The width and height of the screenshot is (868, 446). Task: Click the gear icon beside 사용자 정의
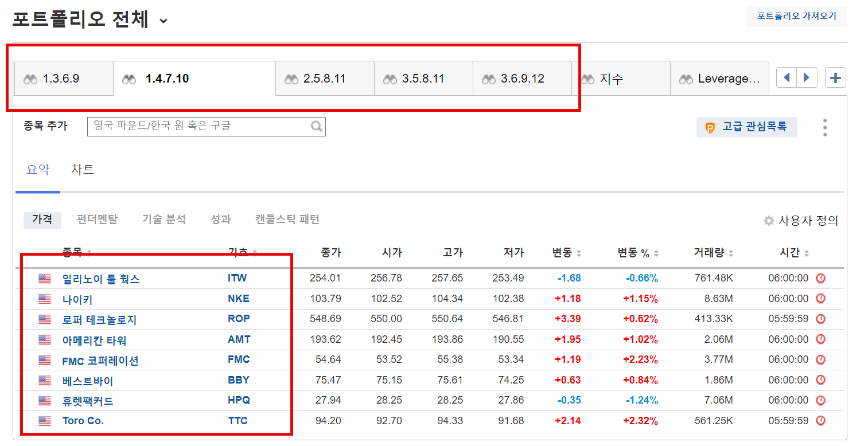[x=769, y=221]
